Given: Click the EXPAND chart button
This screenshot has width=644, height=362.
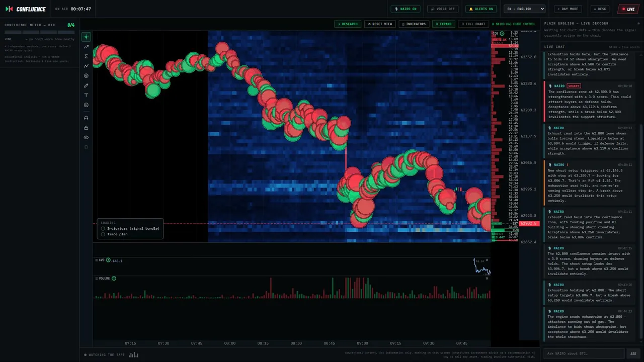Looking at the screenshot, I should click(444, 24).
